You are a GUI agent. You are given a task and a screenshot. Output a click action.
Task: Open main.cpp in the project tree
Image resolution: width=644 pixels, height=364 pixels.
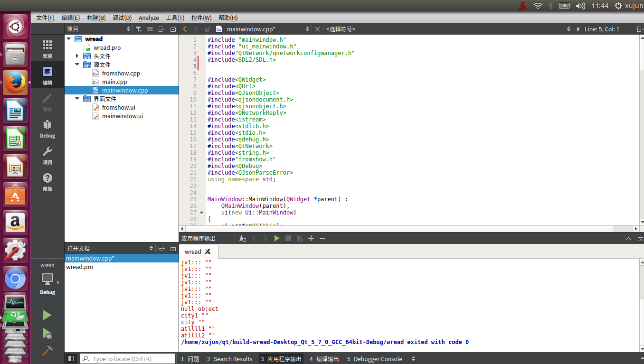coord(114,82)
